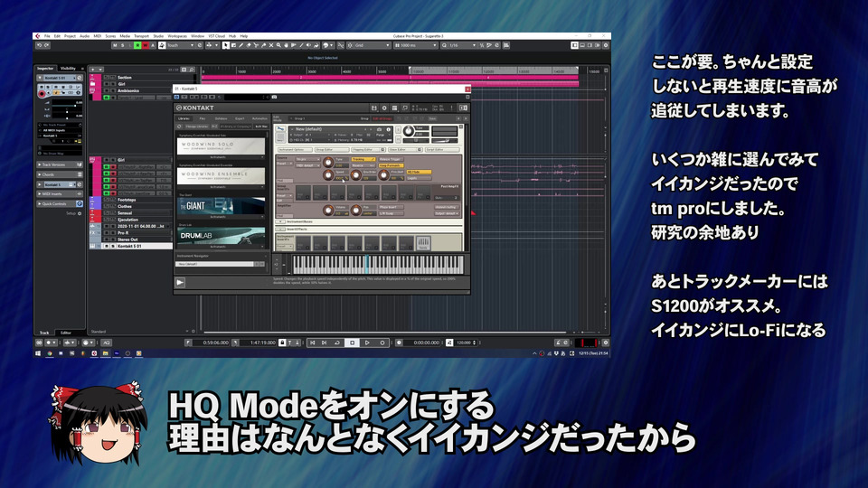
Task: Click the Cubase redo arrow icon
Action: 46,45
